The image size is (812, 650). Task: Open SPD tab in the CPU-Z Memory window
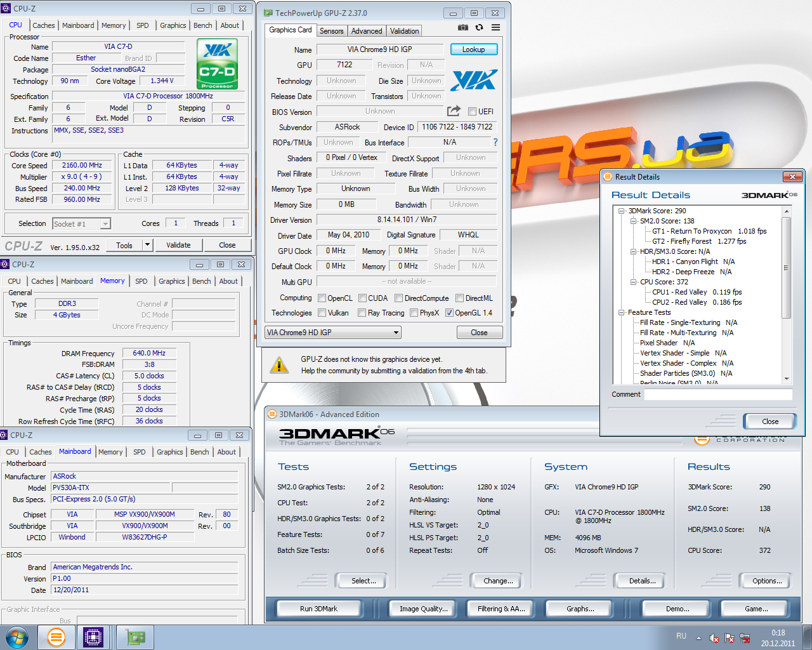(x=141, y=281)
